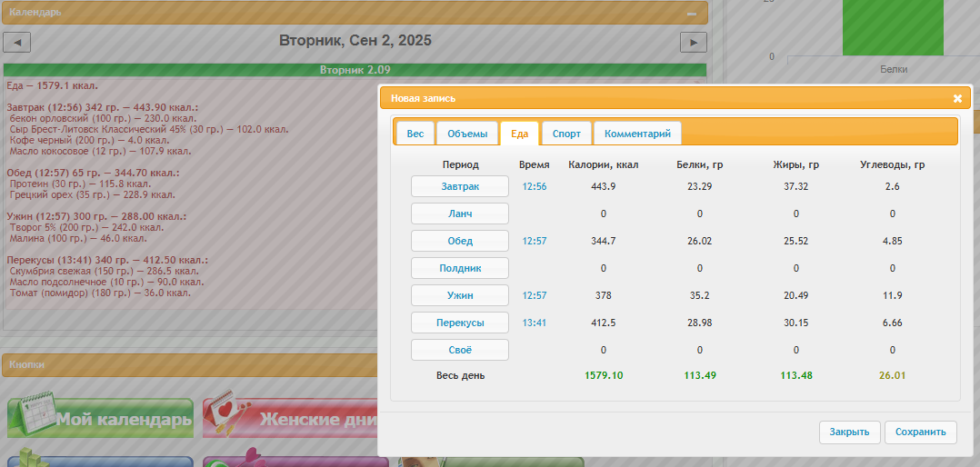Switch to the Объемы tab

[467, 134]
